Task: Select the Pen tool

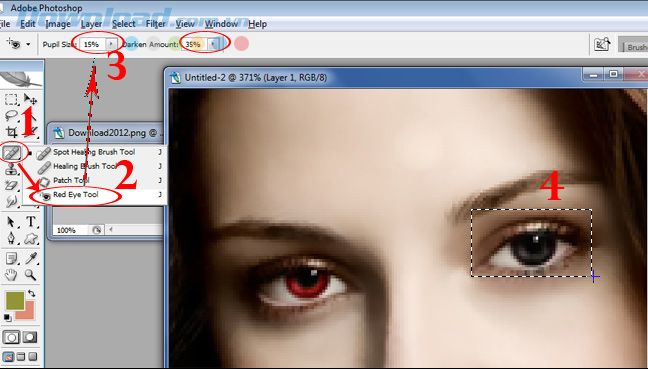Action: pyautogui.click(x=11, y=238)
